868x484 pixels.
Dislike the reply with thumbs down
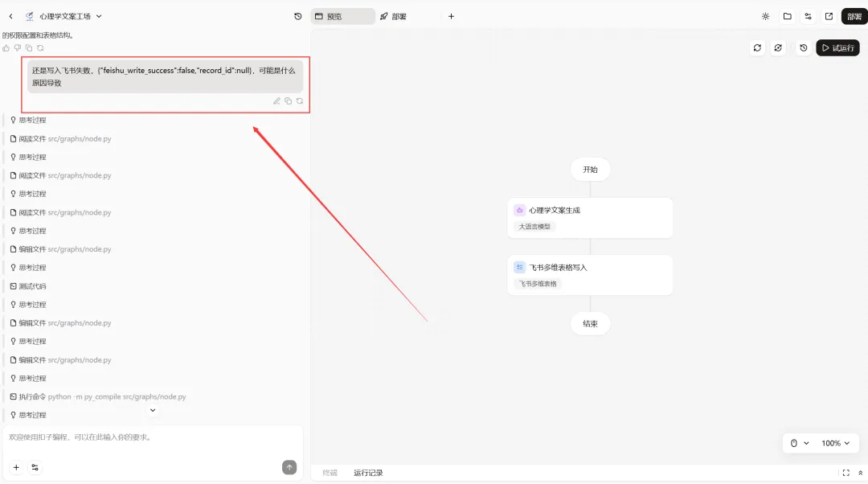pos(18,48)
